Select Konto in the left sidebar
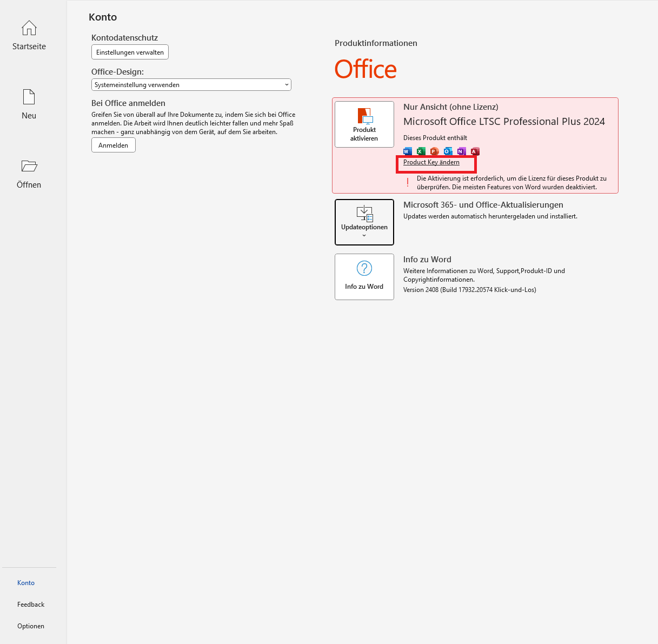658x644 pixels. pos(26,583)
